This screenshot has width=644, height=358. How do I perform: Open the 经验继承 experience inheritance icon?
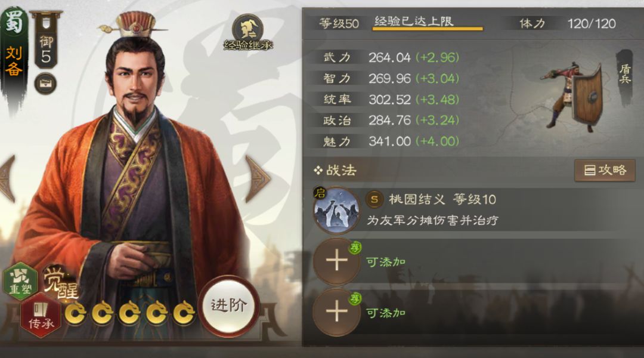[x=247, y=33]
